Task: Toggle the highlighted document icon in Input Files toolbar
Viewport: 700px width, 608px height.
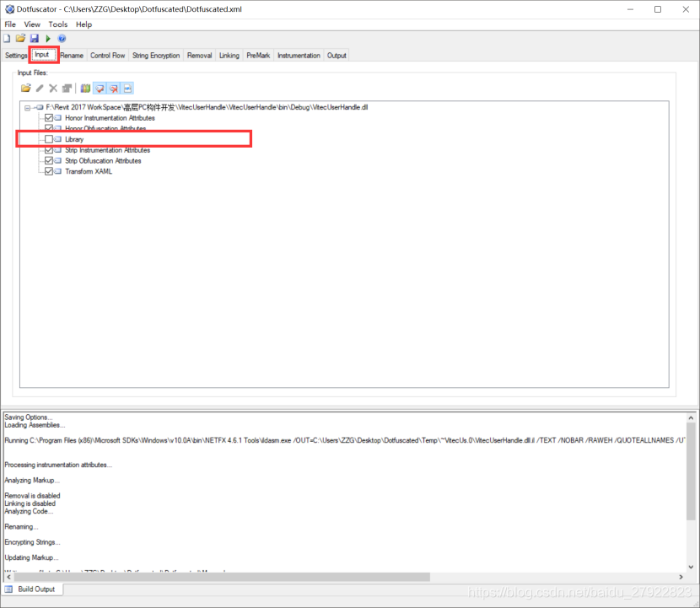Action: click(127, 89)
